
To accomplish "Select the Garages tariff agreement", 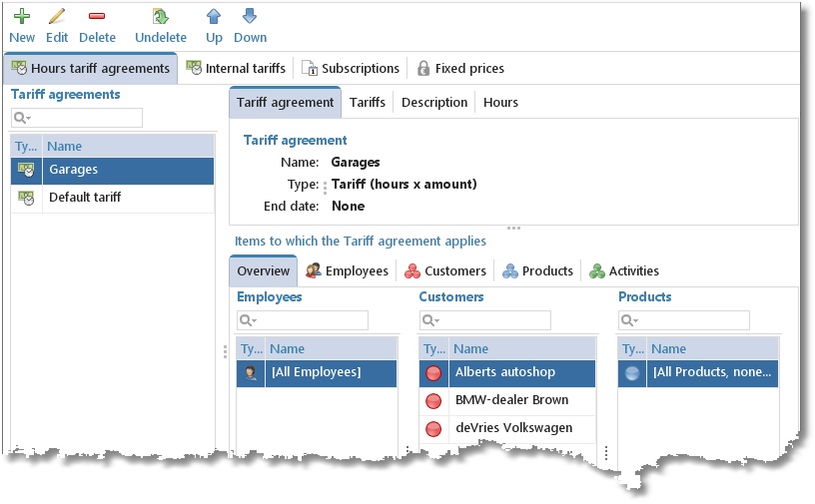I will pyautogui.click(x=112, y=170).
